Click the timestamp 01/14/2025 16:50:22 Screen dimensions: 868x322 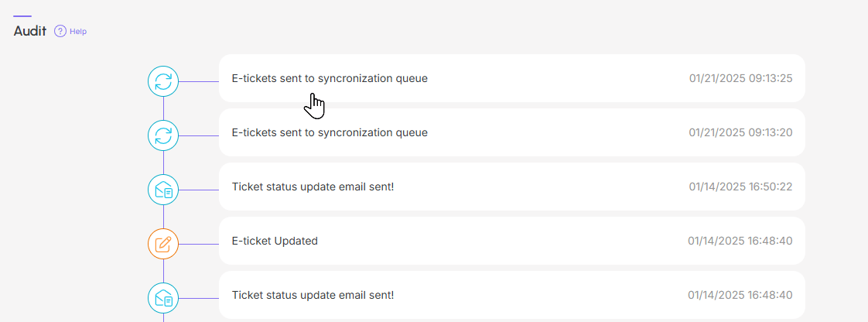point(740,187)
